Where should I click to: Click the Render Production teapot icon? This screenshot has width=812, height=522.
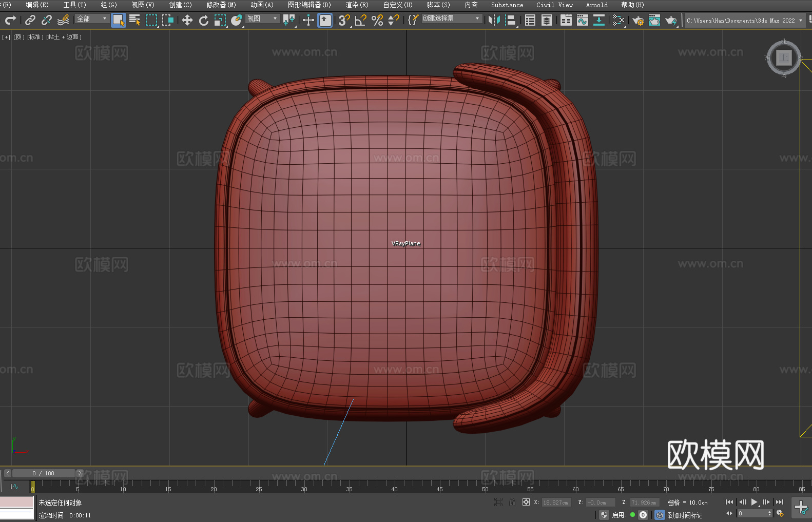671,20
